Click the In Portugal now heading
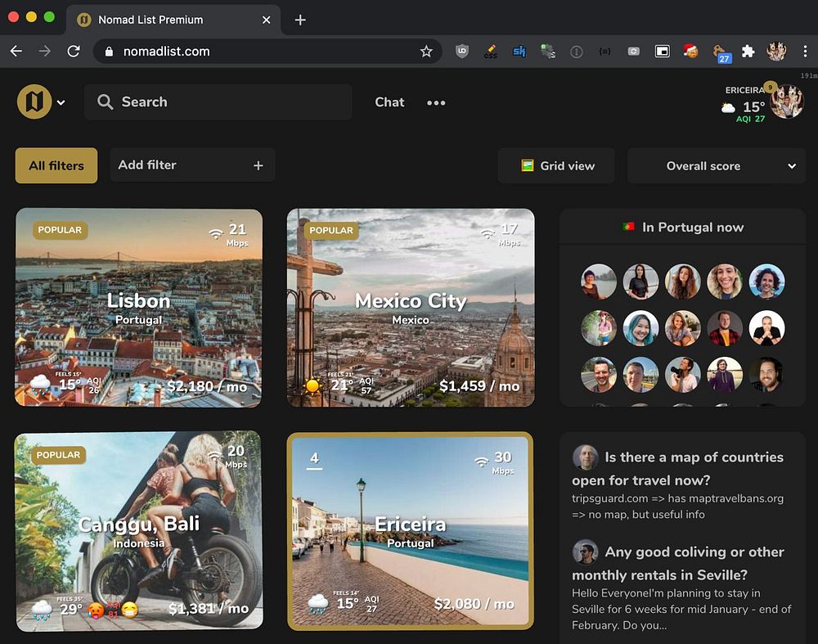Screen dimensions: 818x644 click(x=692, y=227)
